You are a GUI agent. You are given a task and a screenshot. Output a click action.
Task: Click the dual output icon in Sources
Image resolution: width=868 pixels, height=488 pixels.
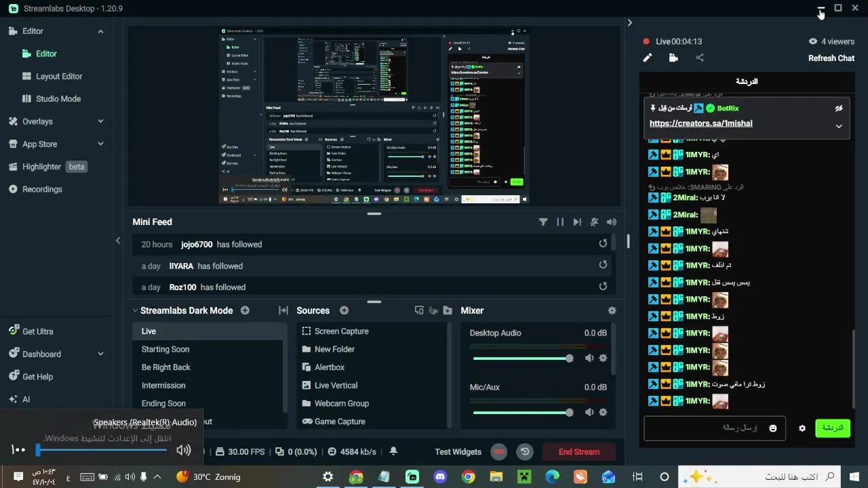point(419,310)
